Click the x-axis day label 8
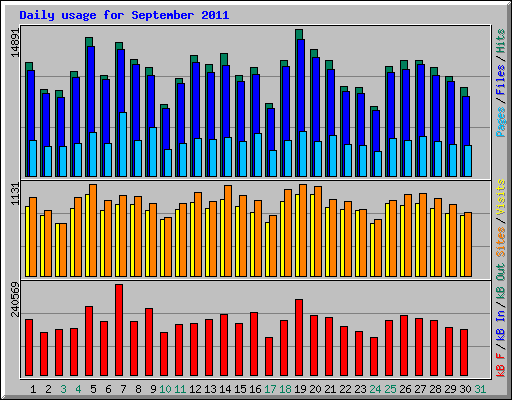This screenshot has height=400, width=512. coord(138,389)
